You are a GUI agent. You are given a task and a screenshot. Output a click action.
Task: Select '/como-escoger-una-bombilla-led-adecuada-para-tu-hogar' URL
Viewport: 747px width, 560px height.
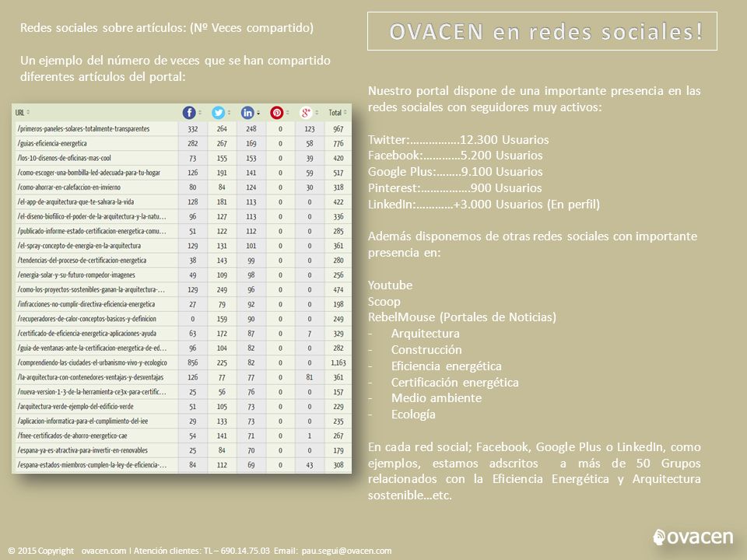coord(89,173)
